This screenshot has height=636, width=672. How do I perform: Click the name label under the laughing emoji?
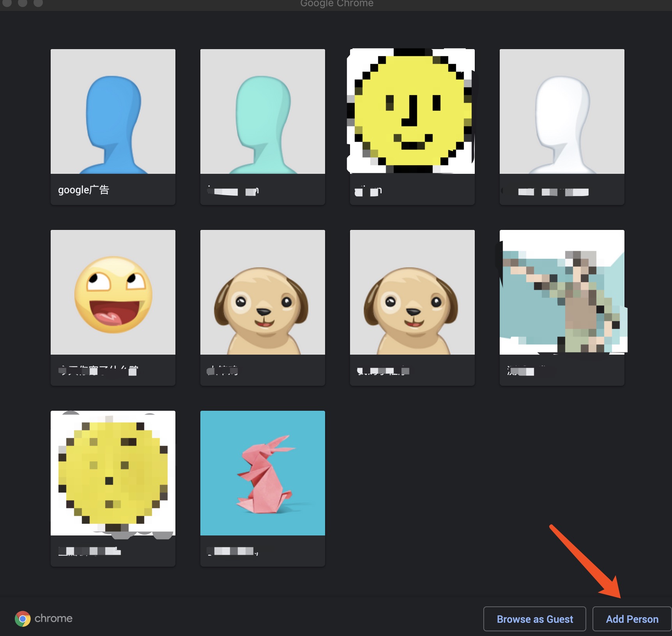pos(98,370)
